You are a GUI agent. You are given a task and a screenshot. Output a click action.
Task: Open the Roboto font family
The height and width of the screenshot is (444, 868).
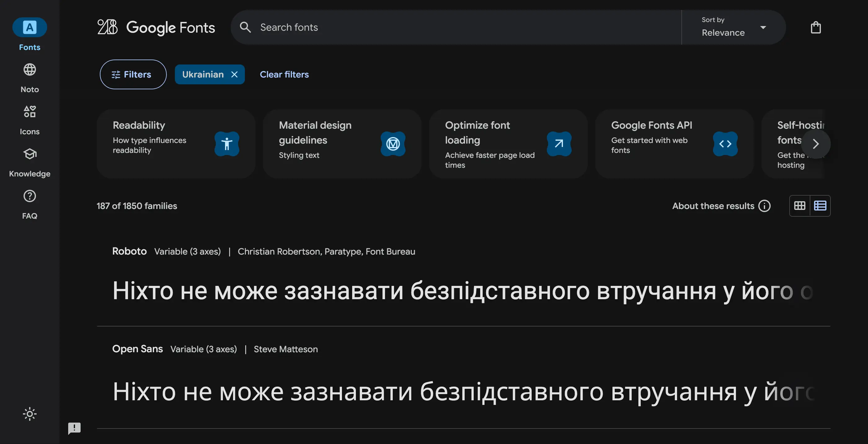(x=129, y=251)
